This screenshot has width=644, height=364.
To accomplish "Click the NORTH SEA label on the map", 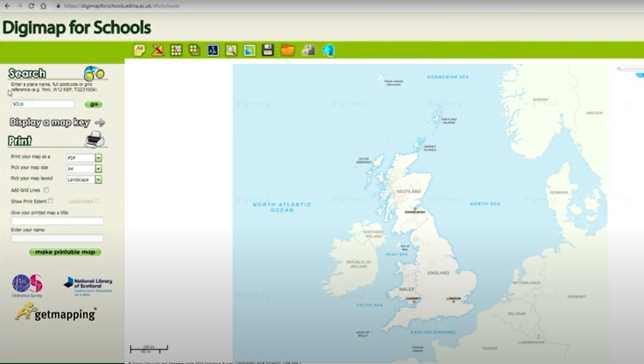I will (x=485, y=204).
